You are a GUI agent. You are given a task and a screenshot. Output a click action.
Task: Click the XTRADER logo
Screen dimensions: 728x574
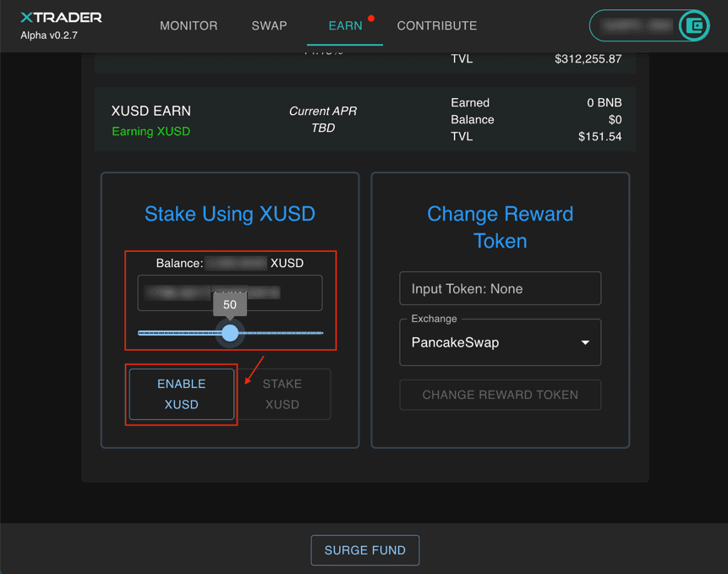pos(61,18)
